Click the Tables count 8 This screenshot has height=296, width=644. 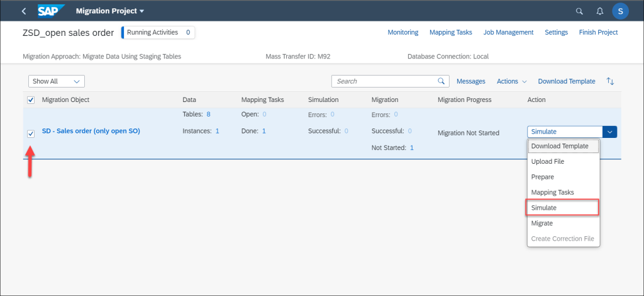click(x=209, y=114)
